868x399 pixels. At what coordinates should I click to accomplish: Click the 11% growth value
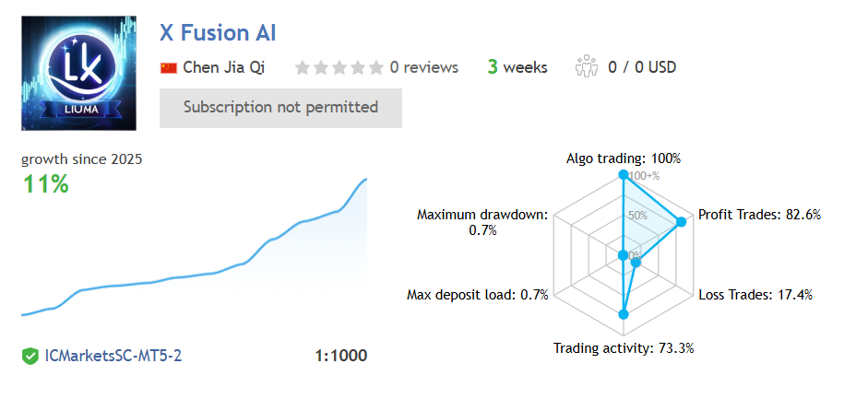(x=46, y=184)
